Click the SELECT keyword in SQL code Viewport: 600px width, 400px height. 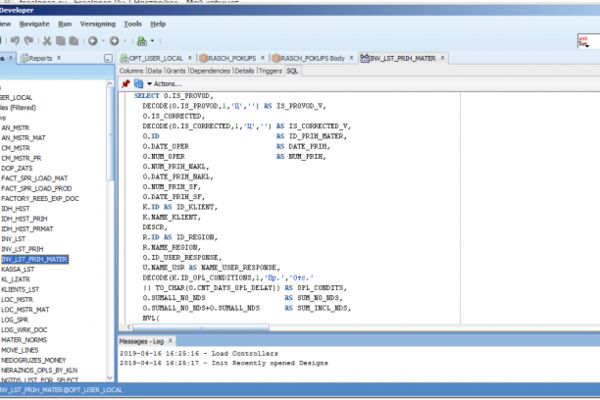point(147,96)
